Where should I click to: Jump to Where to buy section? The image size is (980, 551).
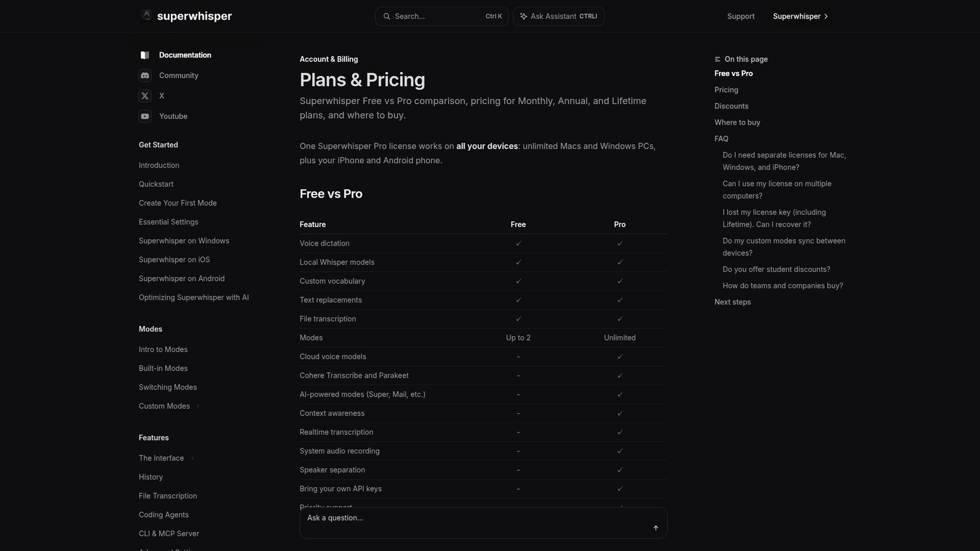point(737,122)
